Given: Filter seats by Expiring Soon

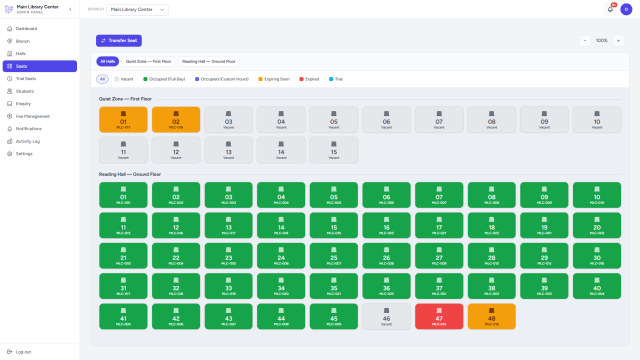Looking at the screenshot, I should point(274,79).
